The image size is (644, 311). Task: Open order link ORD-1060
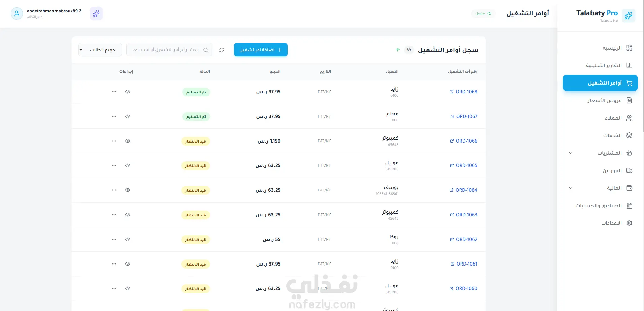[464, 288]
